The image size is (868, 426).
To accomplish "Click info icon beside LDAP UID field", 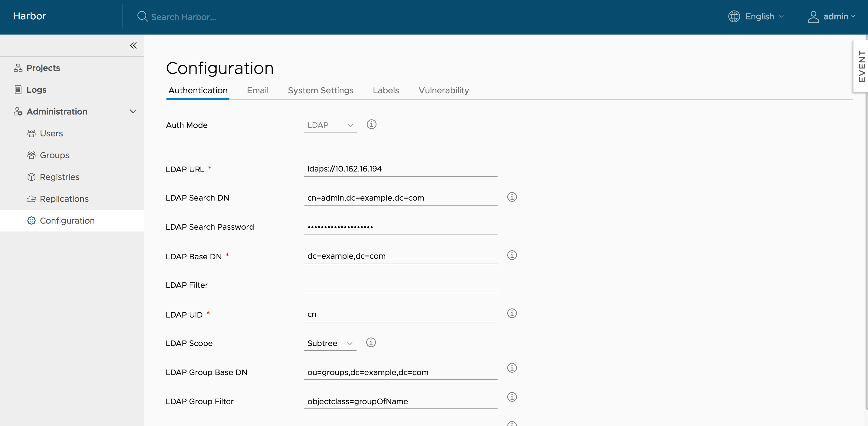I will 512,313.
